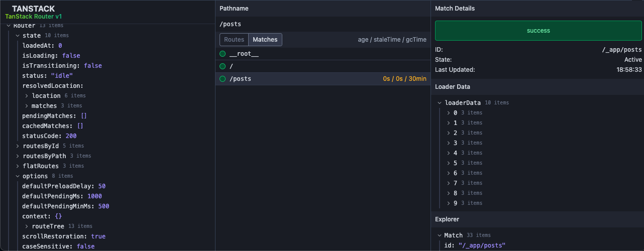Click the statusCode 200 value
Image resolution: width=644 pixels, height=251 pixels.
[71, 136]
